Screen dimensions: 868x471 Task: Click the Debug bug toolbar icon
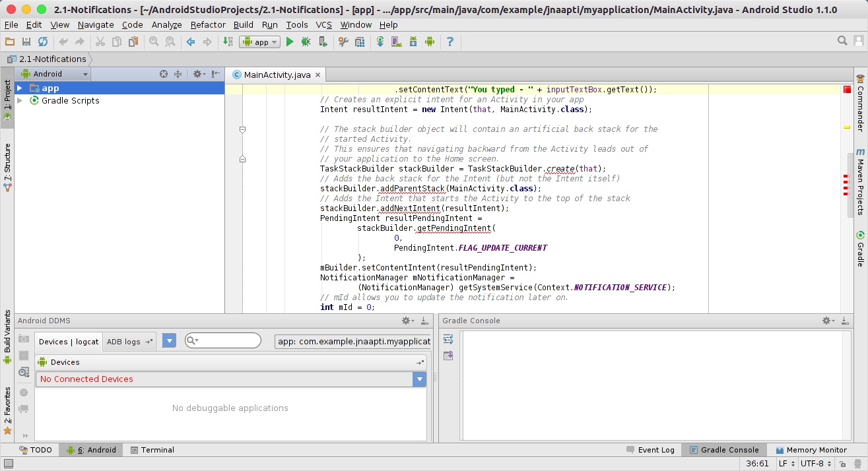(x=306, y=42)
